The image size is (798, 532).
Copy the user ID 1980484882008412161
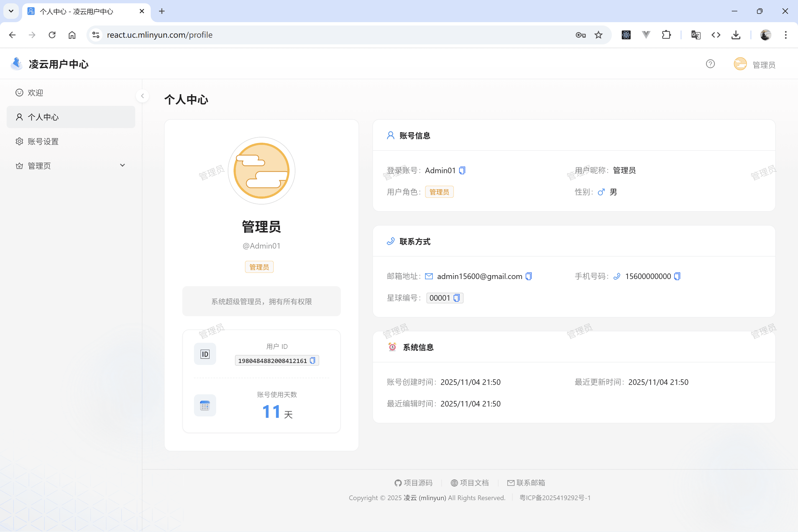[313, 360]
